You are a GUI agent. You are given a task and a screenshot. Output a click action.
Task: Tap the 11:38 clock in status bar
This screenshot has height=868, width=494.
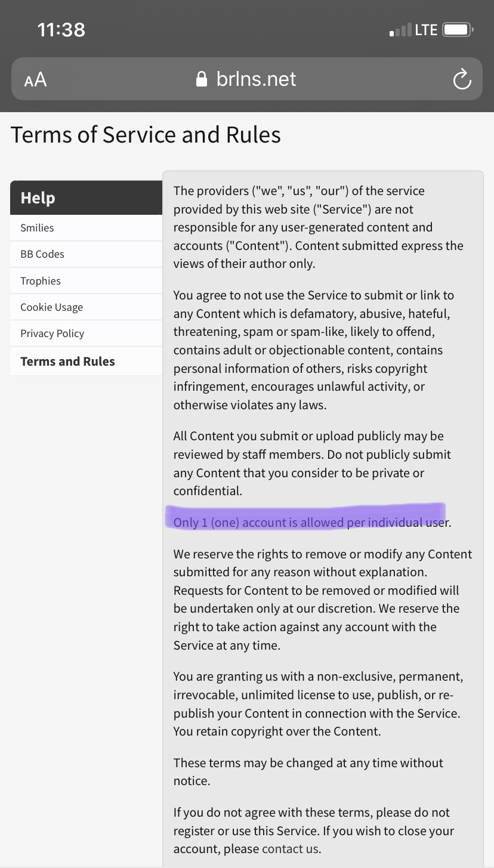tap(61, 30)
